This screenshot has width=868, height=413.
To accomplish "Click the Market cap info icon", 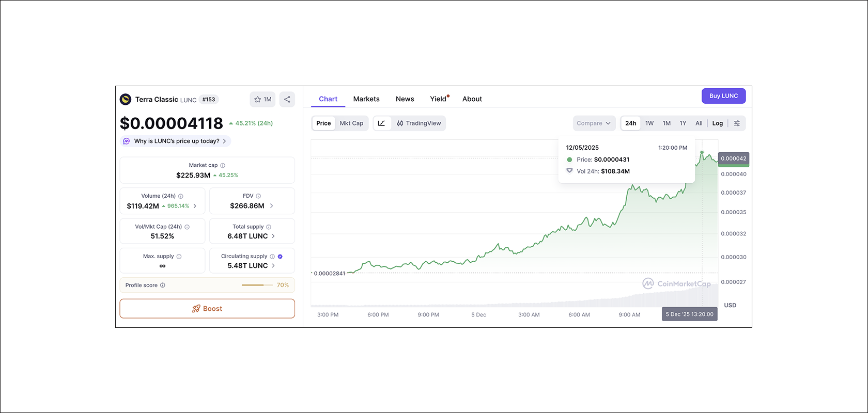I will 223,166.
